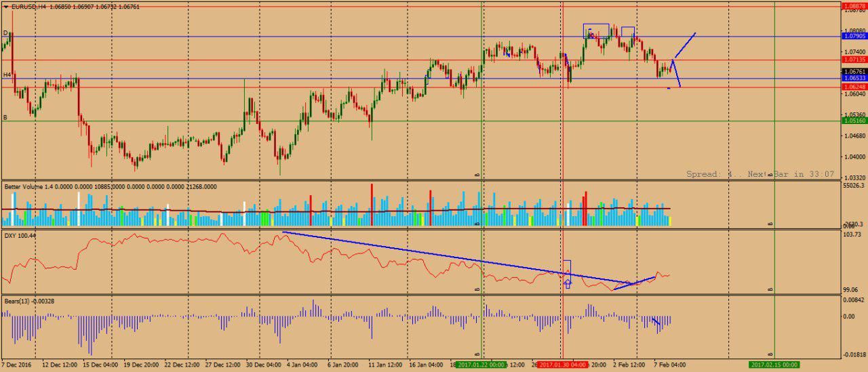Click the green 2017.01.22 00:00 date marker
Screen dimensions: 868x372
point(481,365)
